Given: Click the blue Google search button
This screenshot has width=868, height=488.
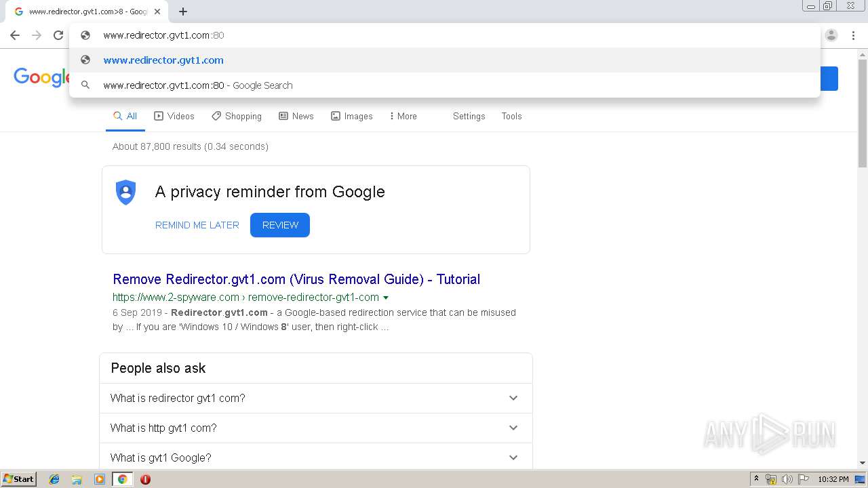Looking at the screenshot, I should 829,79.
